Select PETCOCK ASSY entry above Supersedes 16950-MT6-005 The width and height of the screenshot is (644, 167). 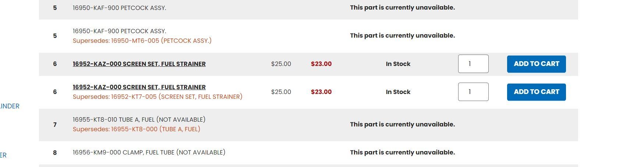[x=120, y=31]
